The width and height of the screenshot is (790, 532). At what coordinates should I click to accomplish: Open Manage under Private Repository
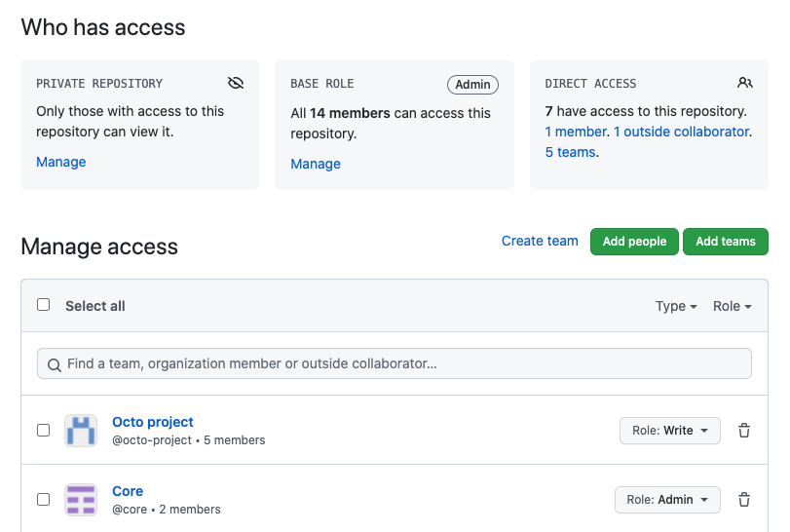(61, 162)
